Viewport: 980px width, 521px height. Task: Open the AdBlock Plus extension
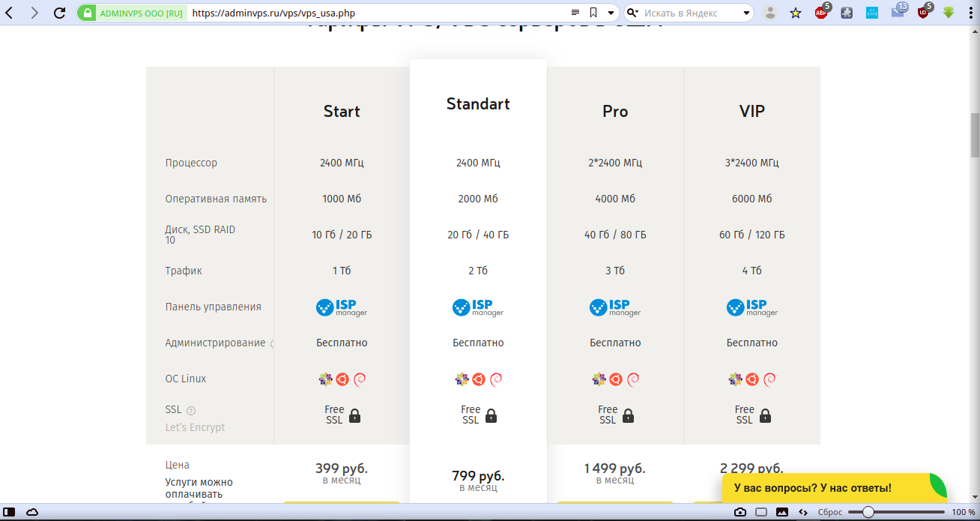[822, 11]
